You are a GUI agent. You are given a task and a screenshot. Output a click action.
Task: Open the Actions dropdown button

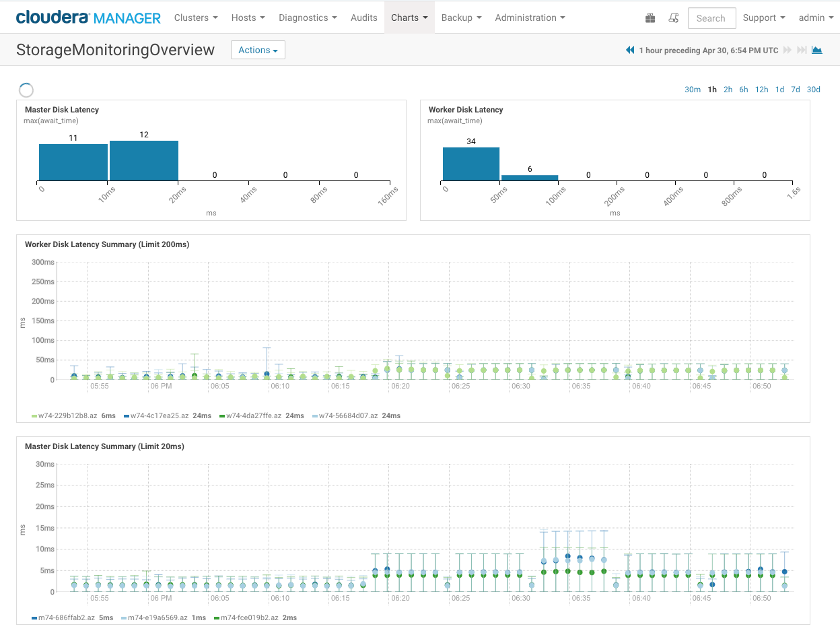pyautogui.click(x=258, y=51)
